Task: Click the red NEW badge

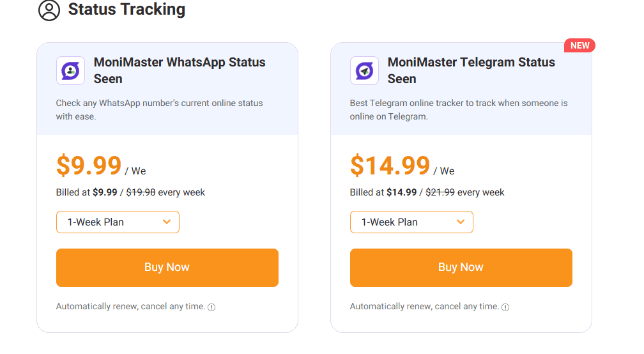Action: [579, 45]
